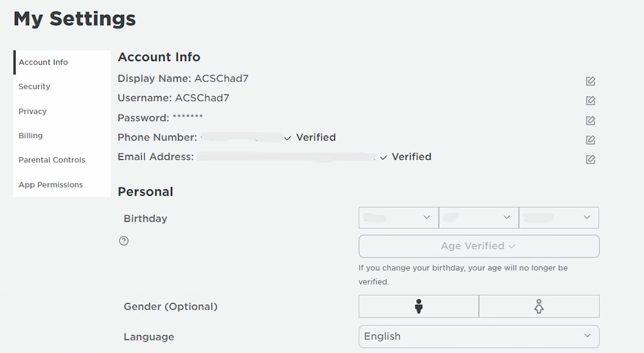Select the female gender icon
Viewport: 644px width, 353px height.
[539, 306]
